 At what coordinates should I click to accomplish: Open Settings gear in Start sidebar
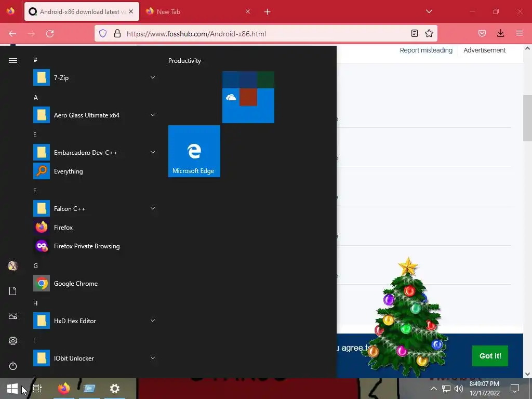(x=13, y=341)
